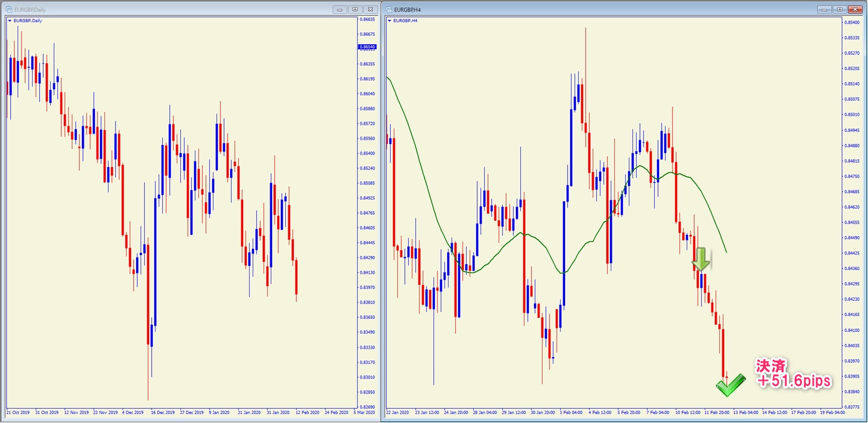868x423 pixels.
Task: Click time label 3 Feb 04:00 on H4 chart
Action: [x=572, y=412]
